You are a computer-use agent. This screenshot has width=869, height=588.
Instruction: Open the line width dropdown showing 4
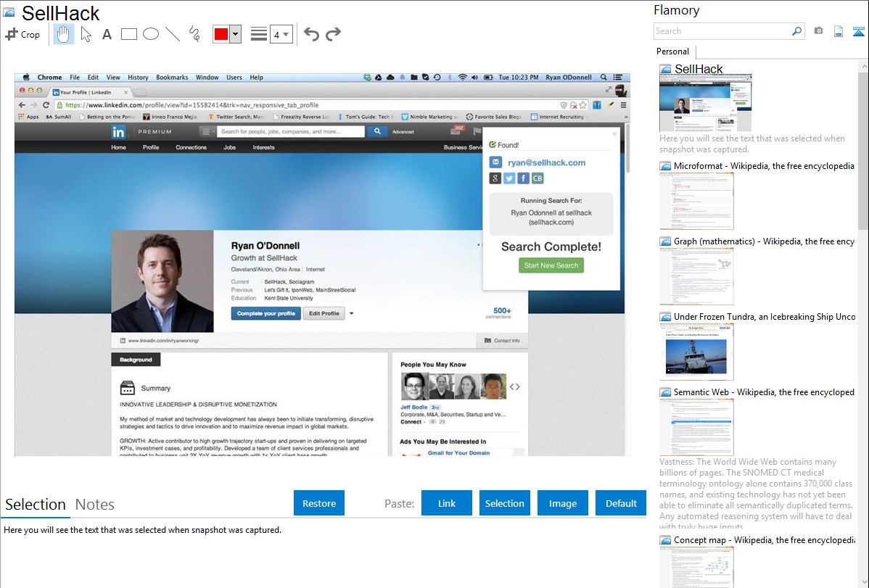[x=281, y=35]
